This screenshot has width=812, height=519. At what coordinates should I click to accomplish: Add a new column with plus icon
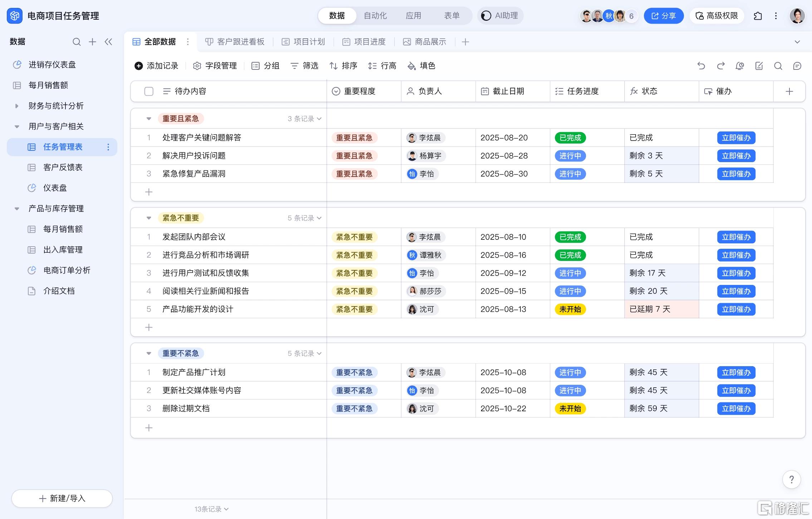tap(789, 91)
